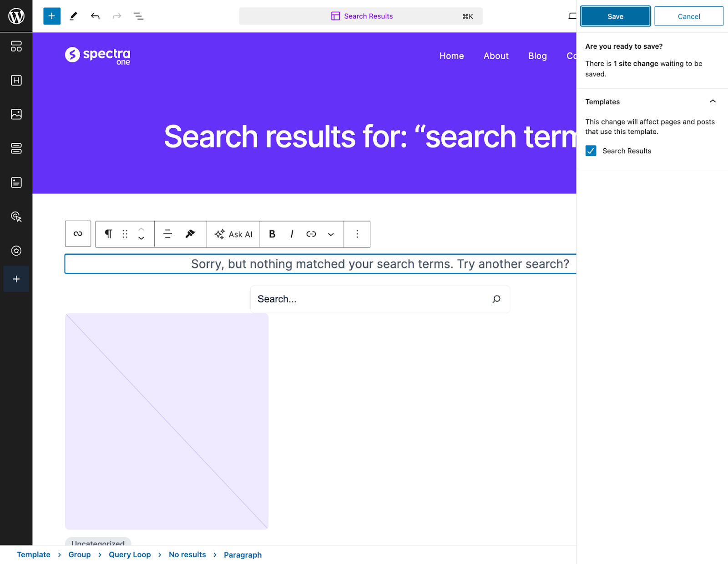Click the Save button
The image size is (728, 564).
[615, 16]
